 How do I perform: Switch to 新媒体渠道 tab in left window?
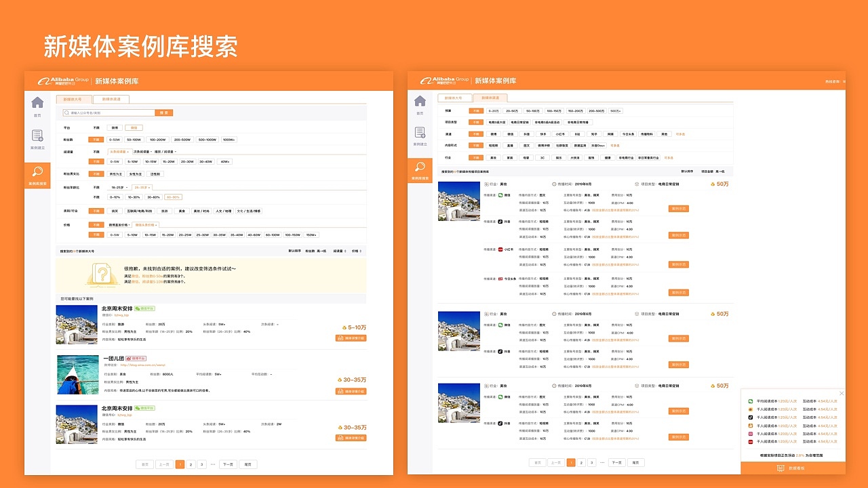(111, 99)
